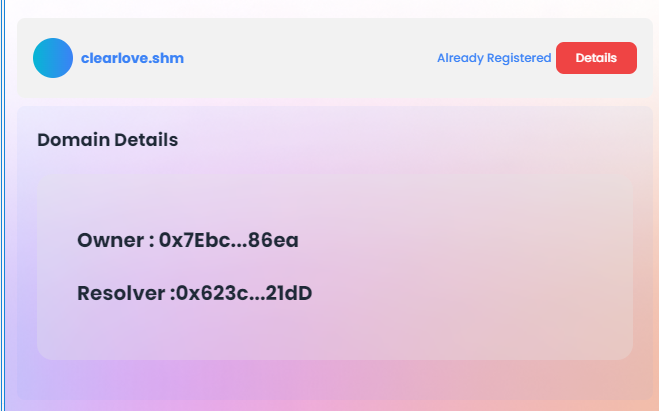Select Owner address 0x7Ebc...86ea
The image size is (659, 411).
(x=229, y=240)
